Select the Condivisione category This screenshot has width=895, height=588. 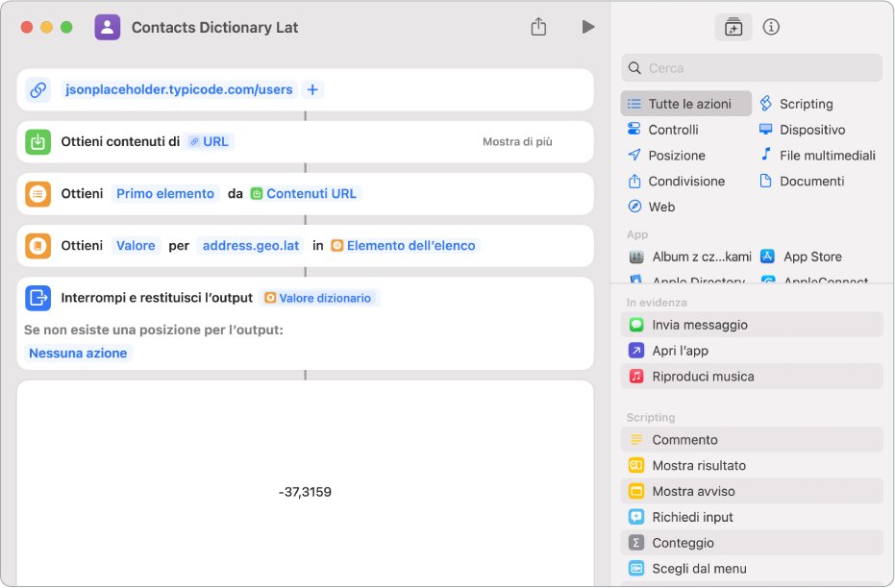[x=686, y=181]
